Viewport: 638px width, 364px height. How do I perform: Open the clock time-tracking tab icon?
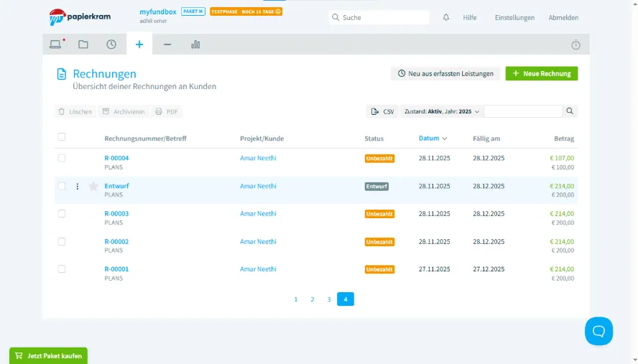[111, 45]
